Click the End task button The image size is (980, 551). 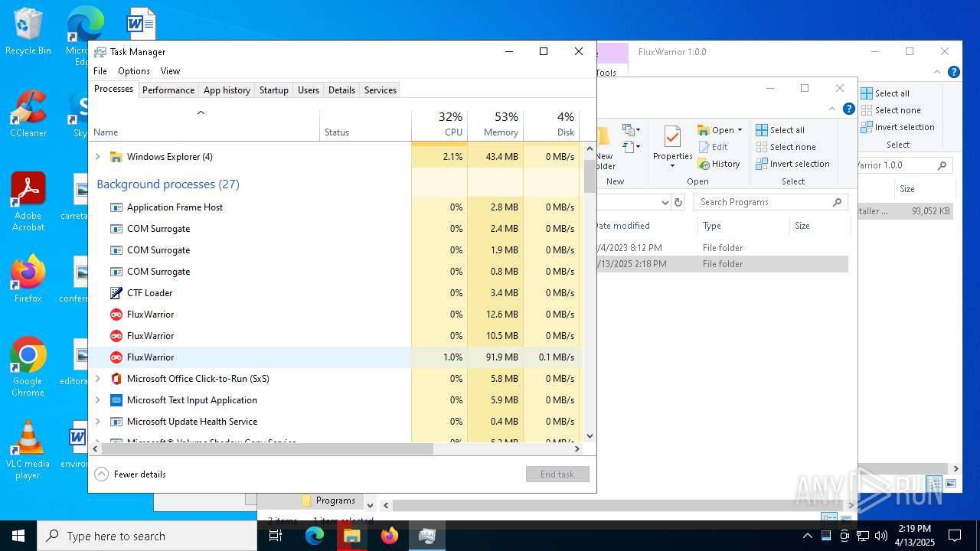click(557, 474)
